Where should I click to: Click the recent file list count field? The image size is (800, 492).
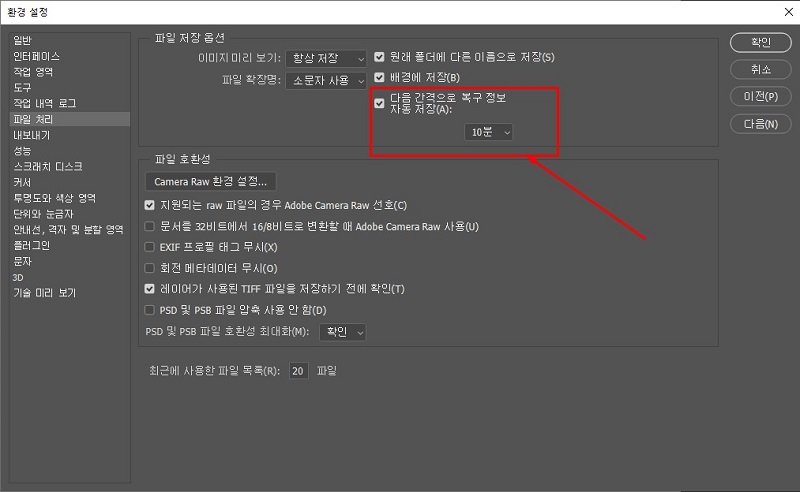(x=298, y=371)
